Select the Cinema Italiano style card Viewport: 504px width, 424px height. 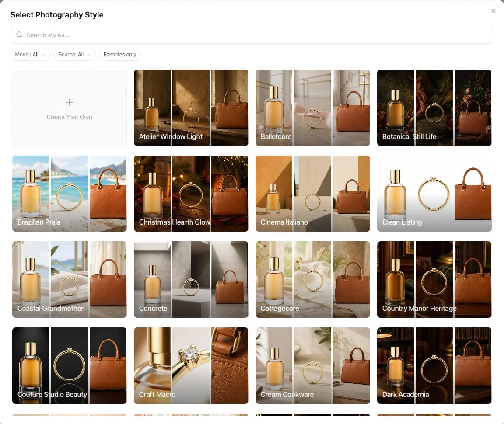pos(312,194)
